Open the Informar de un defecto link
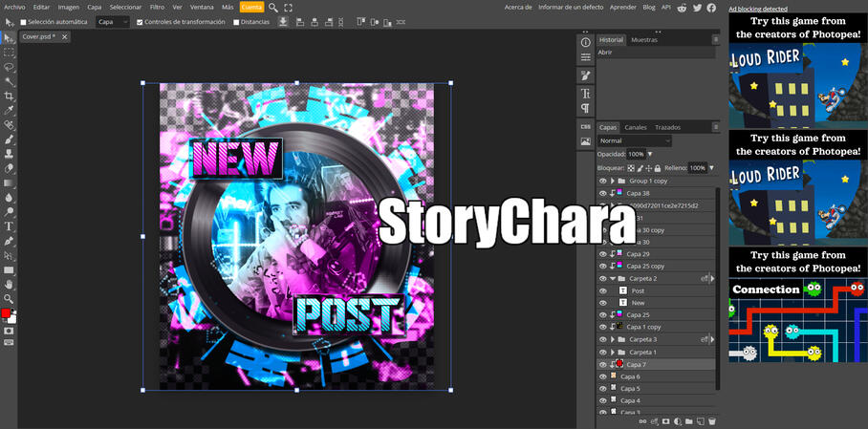The width and height of the screenshot is (868, 429). [571, 7]
